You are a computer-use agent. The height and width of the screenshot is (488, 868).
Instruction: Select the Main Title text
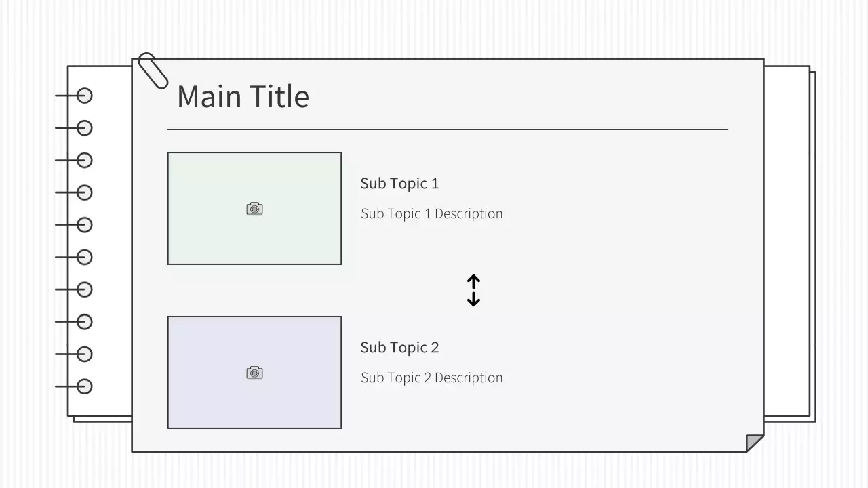coord(243,96)
